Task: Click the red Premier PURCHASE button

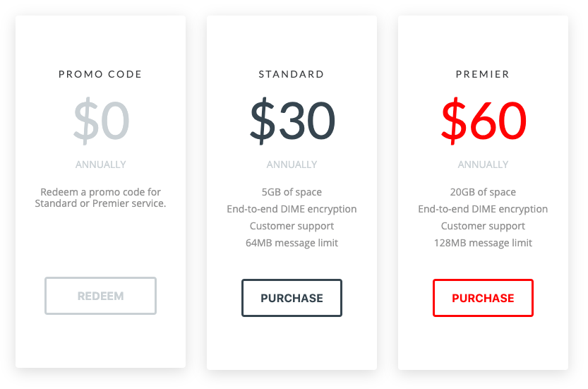Action: click(x=483, y=298)
